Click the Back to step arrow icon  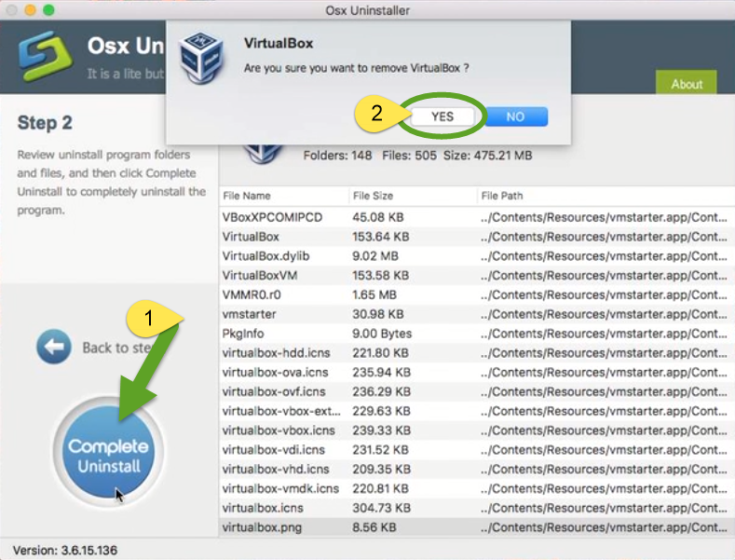click(54, 347)
